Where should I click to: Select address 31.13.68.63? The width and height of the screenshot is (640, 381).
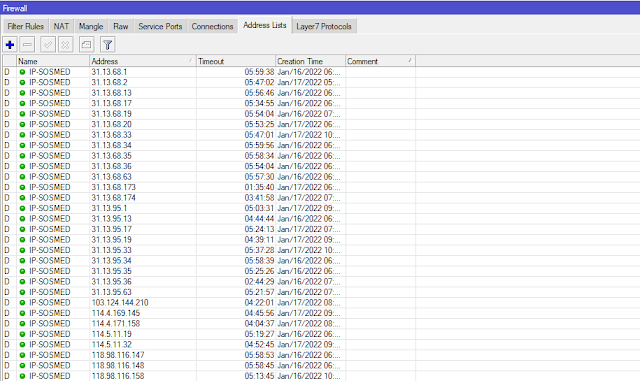(x=111, y=177)
